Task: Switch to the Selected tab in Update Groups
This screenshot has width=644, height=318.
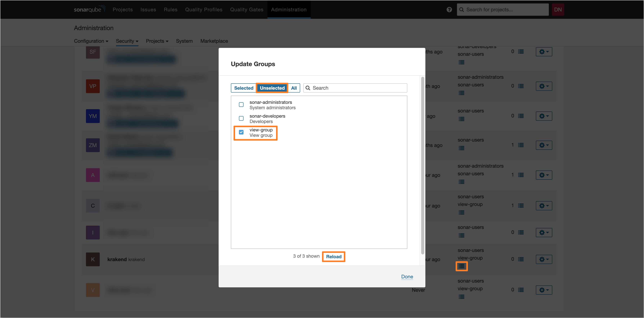Action: (243, 88)
